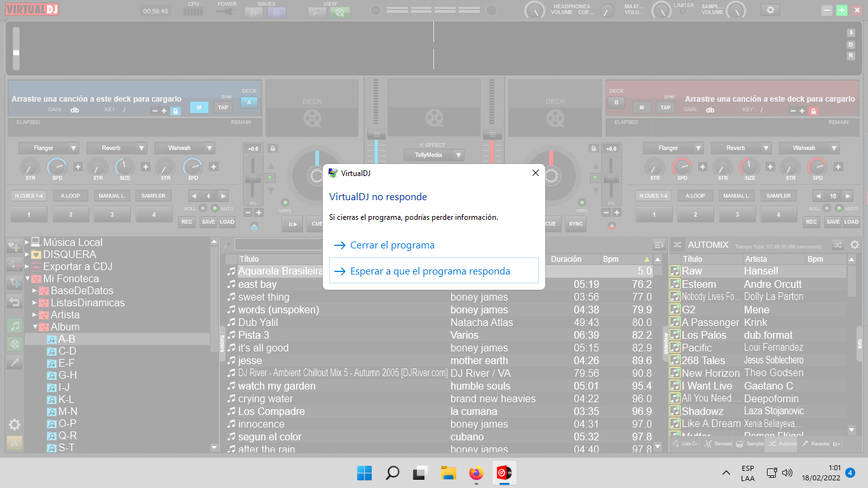This screenshot has width=868, height=488.
Task: Select deck B MANUAL L. tab
Action: (737, 196)
